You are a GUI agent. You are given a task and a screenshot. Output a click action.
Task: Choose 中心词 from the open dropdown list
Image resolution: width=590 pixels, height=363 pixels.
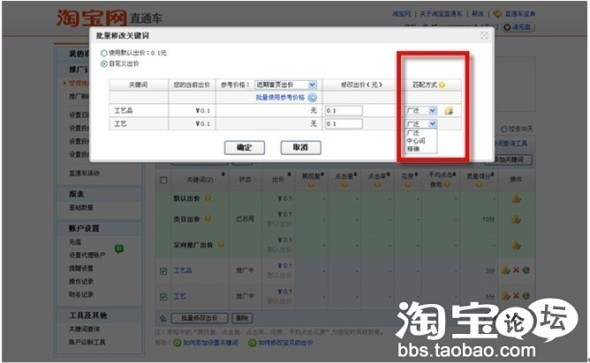tap(416, 141)
